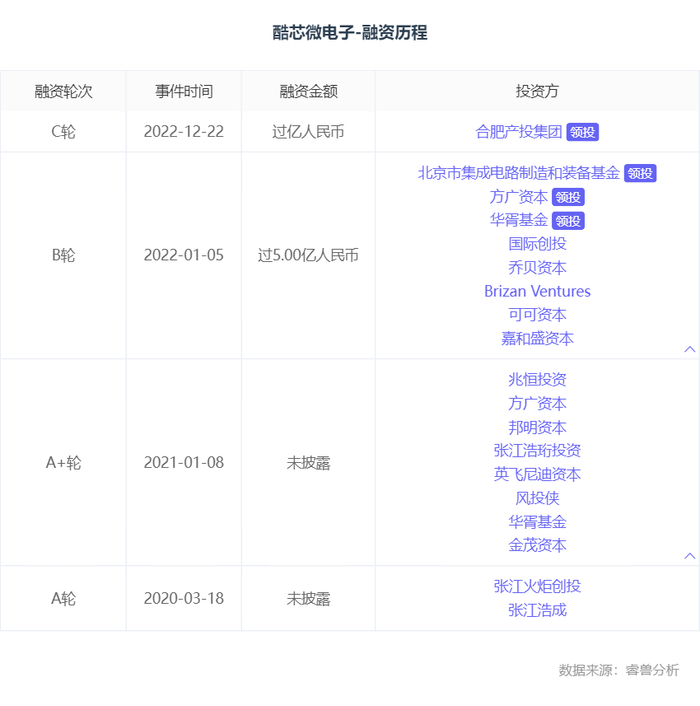The width and height of the screenshot is (700, 706).
Task: Open the 邦明资本 investor link
Action: click(537, 427)
